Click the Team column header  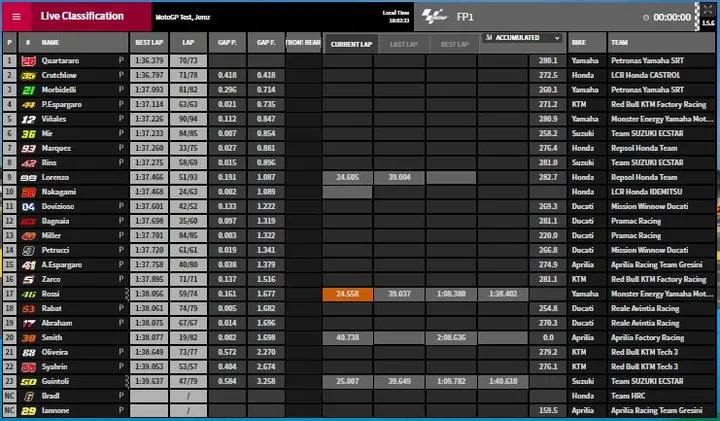pyautogui.click(x=661, y=43)
